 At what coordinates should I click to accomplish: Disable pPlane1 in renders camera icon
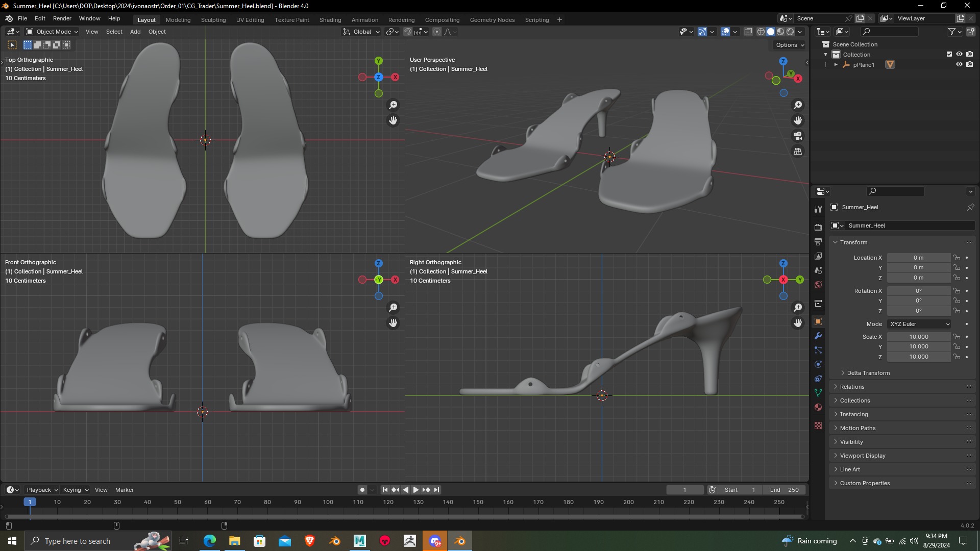point(969,64)
